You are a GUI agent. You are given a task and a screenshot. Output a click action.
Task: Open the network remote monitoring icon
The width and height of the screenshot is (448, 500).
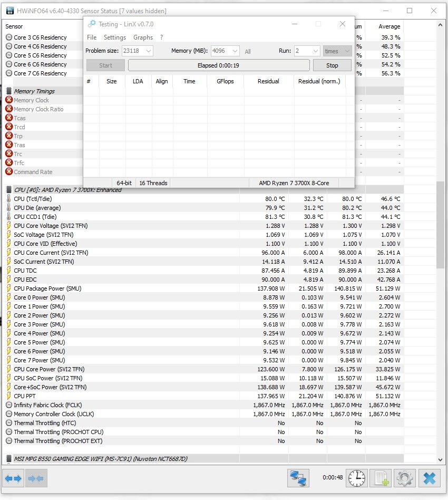click(x=298, y=478)
